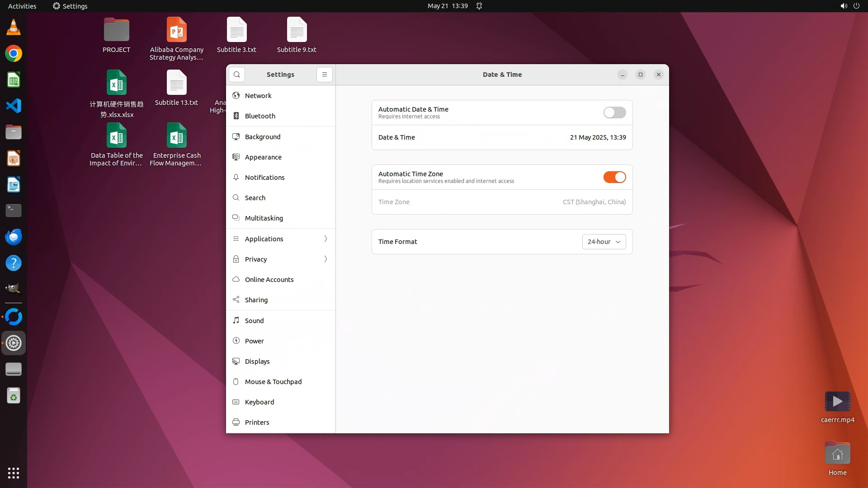This screenshot has height=488, width=868.
Task: Click the Keyboard icon in the sidebar
Action: point(236,402)
